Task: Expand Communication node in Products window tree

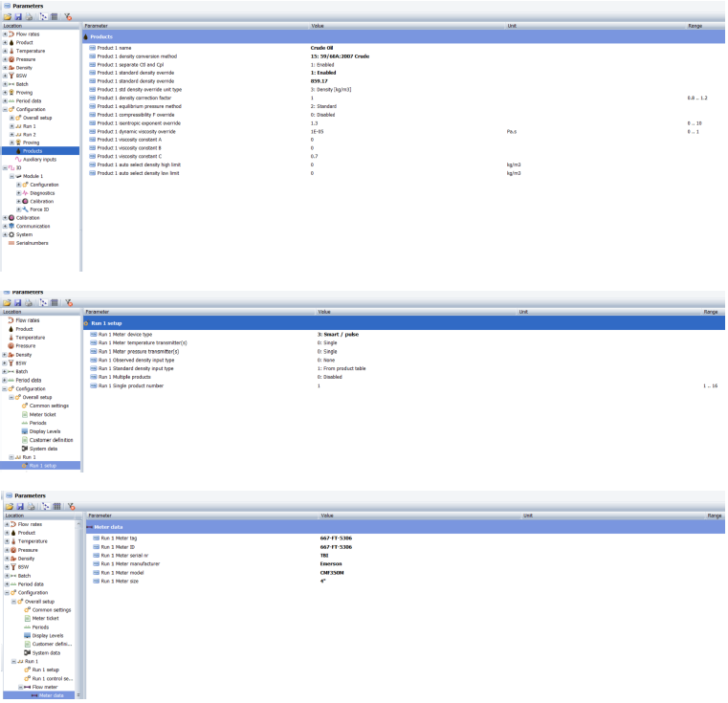Action: pos(5,226)
